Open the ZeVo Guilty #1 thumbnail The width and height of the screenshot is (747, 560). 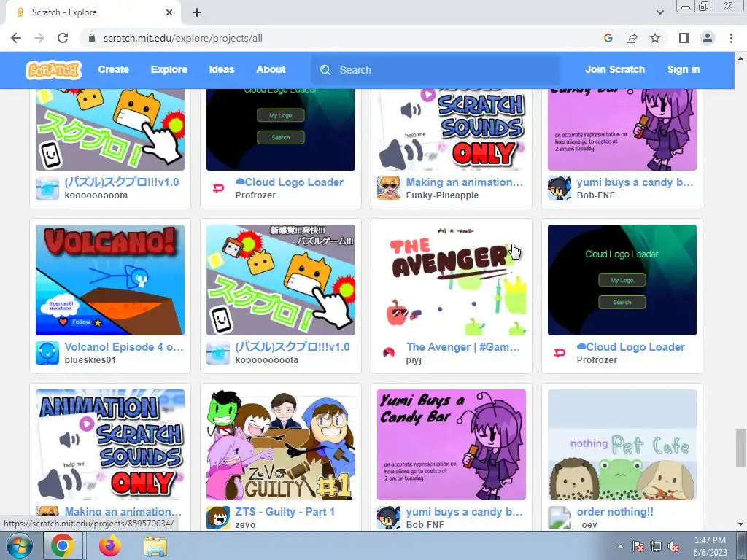pyautogui.click(x=281, y=445)
